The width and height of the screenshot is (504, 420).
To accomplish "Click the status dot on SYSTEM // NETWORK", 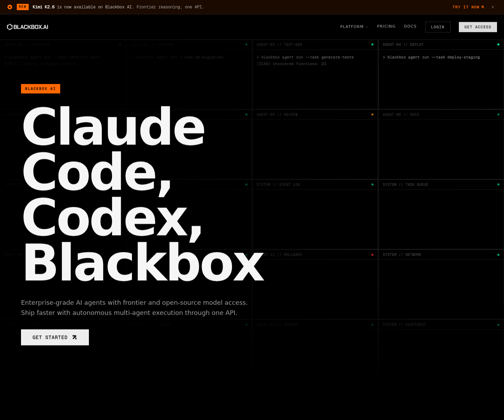I will tap(498, 255).
